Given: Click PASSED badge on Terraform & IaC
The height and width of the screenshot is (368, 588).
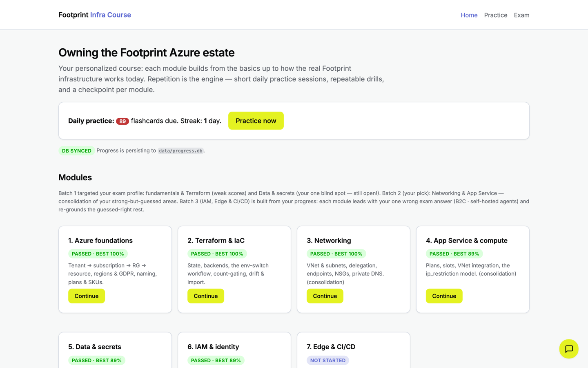Looking at the screenshot, I should (x=217, y=254).
